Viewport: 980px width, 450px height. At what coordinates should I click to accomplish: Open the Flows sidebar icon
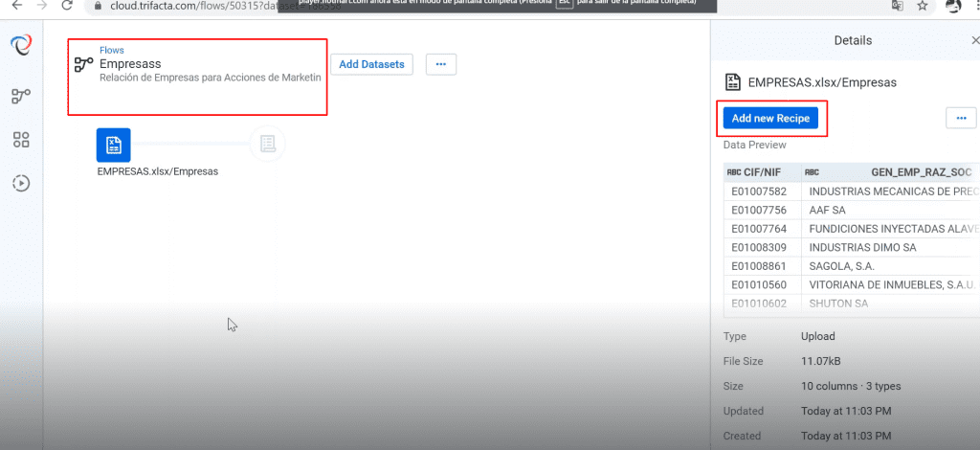click(x=21, y=97)
